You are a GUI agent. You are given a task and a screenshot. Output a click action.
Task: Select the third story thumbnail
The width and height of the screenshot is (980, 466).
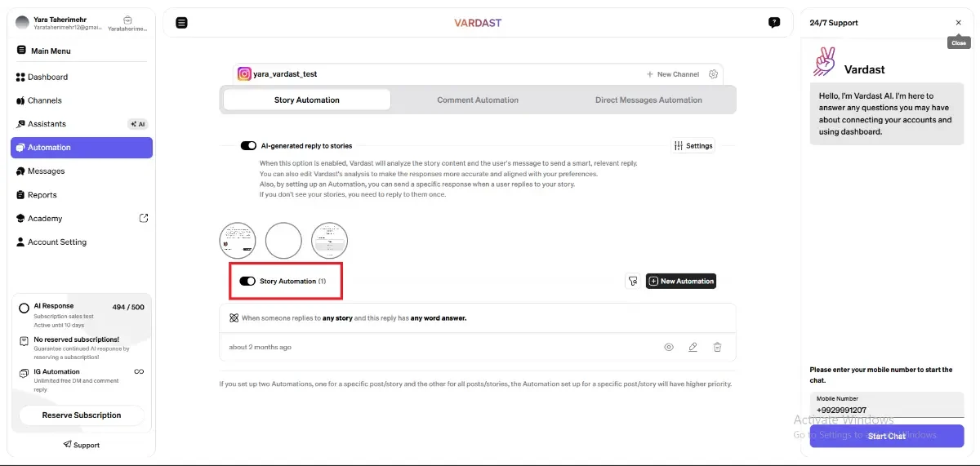pyautogui.click(x=330, y=241)
